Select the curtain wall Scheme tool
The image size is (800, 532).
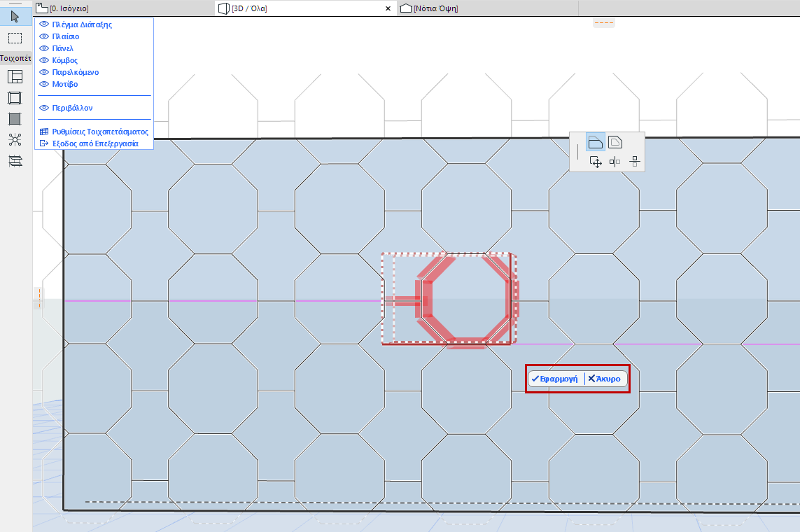[14, 77]
